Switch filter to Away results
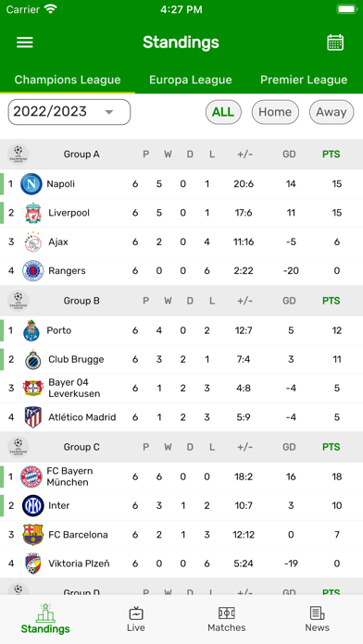This screenshot has width=363, height=644. pyautogui.click(x=332, y=112)
